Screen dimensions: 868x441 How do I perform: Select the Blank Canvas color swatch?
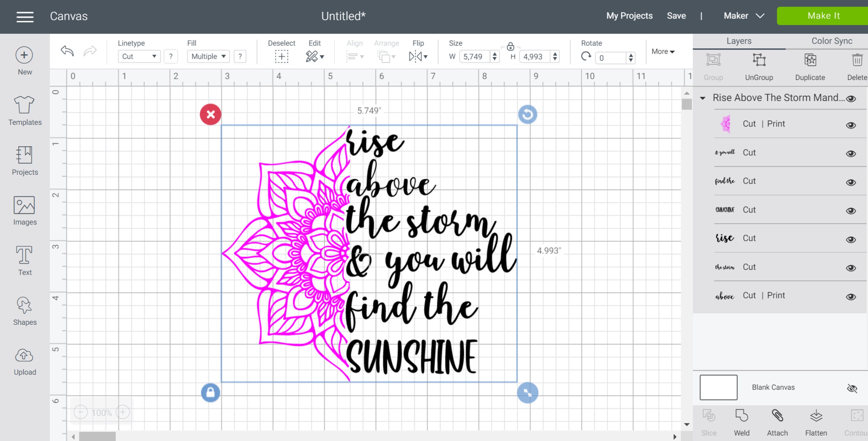[718, 387]
